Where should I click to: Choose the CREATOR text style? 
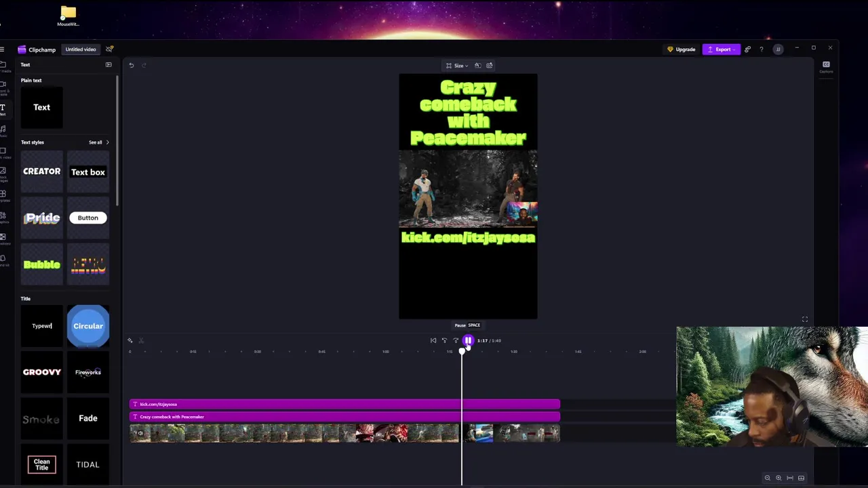(x=42, y=171)
